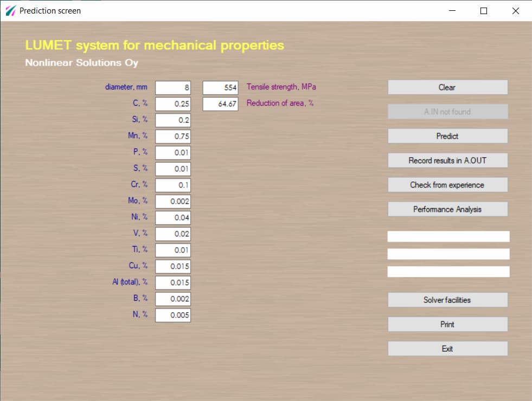Select the Reduction of area field

(220, 104)
